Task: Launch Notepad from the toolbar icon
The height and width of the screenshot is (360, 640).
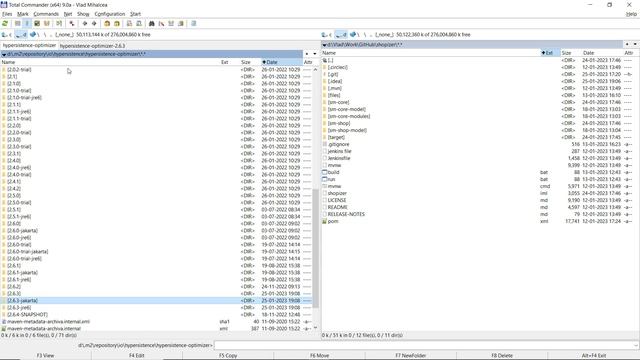Action: 194,24
